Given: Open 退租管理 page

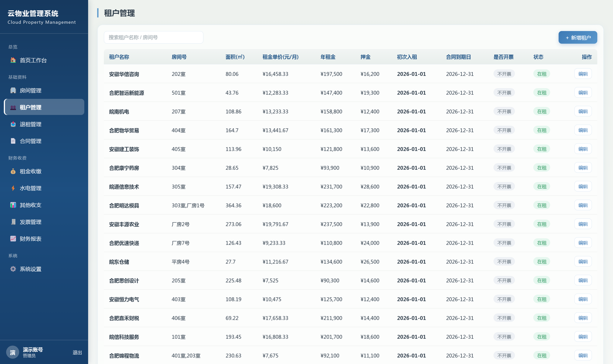Looking at the screenshot, I should 44,124.
